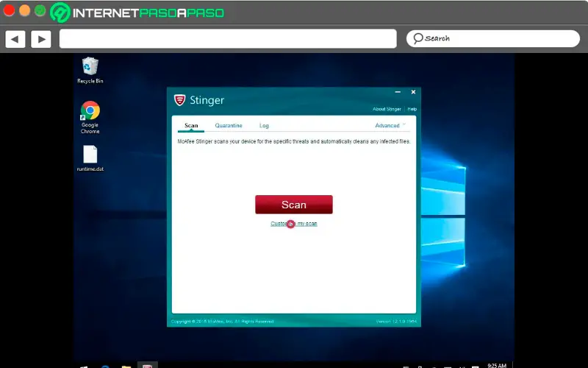The width and height of the screenshot is (588, 368).
Task: Expand the Advanced dropdown menu
Action: (x=390, y=125)
